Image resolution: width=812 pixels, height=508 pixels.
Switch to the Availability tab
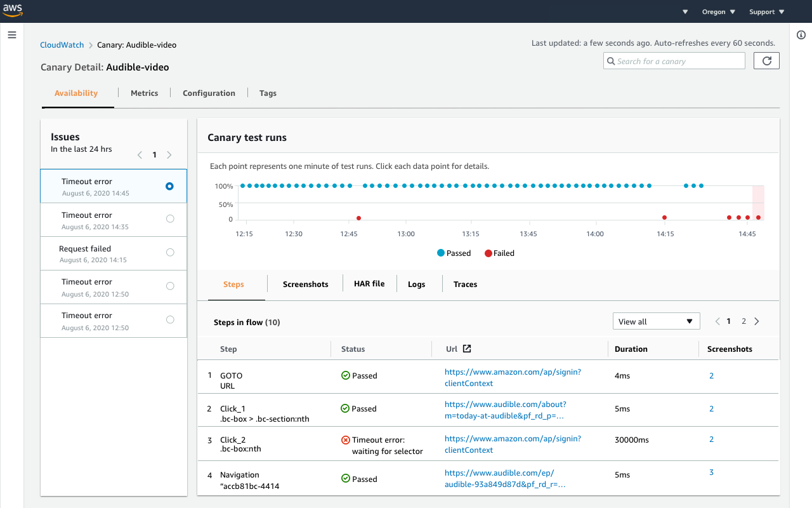click(76, 93)
